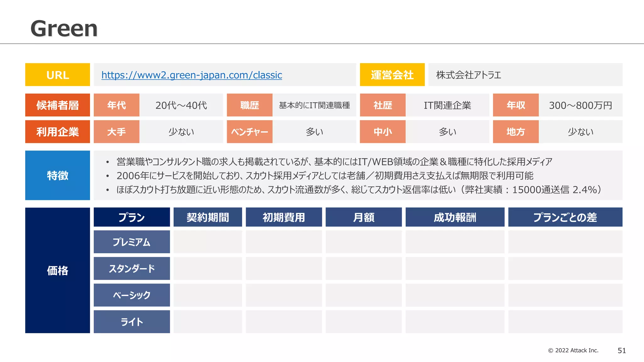Select the ベーシック plan row label
This screenshot has width=644, height=362.
tap(132, 295)
